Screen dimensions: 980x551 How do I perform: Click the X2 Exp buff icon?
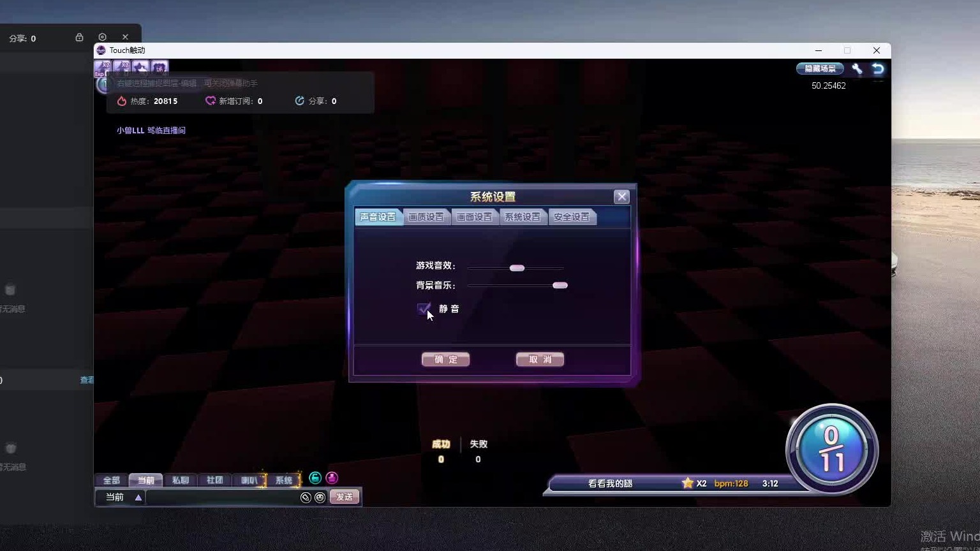point(102,67)
